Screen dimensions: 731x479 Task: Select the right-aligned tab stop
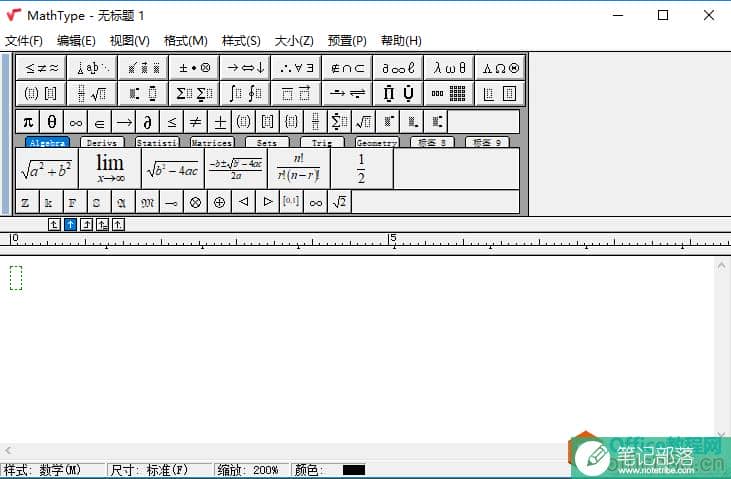pos(86,225)
